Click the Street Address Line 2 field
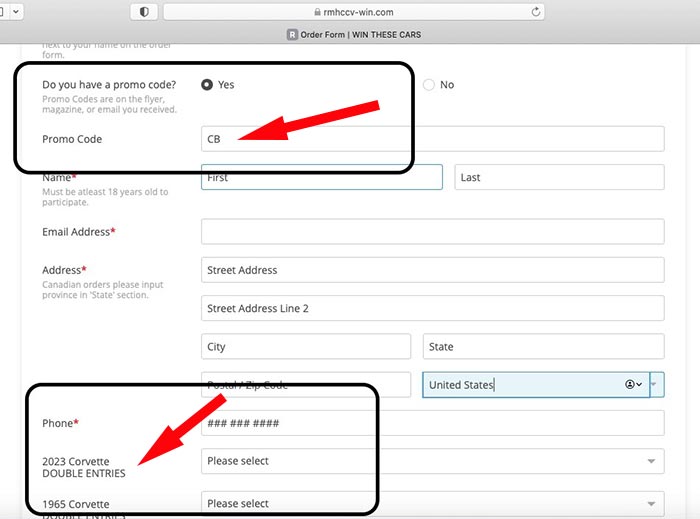The image size is (700, 519). 433,308
